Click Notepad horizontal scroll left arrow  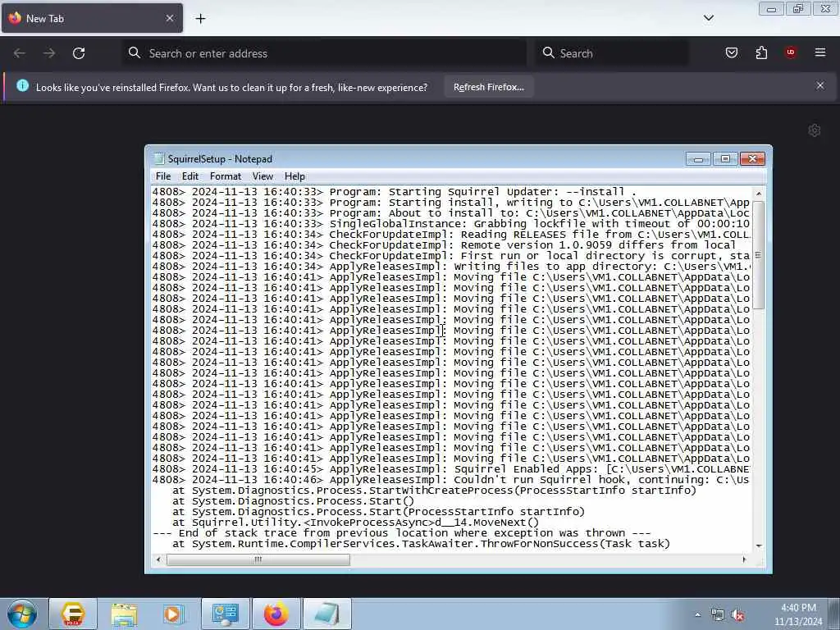[x=158, y=559]
